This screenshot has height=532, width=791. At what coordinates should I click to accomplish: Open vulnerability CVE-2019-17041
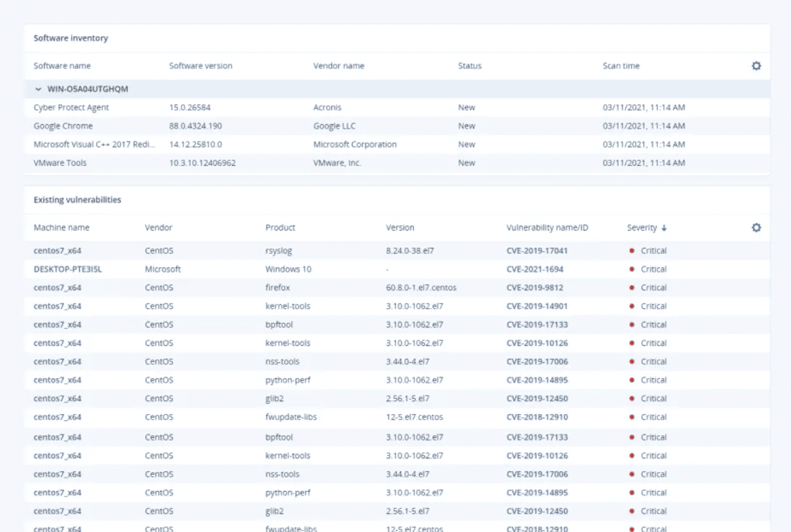pyautogui.click(x=537, y=251)
